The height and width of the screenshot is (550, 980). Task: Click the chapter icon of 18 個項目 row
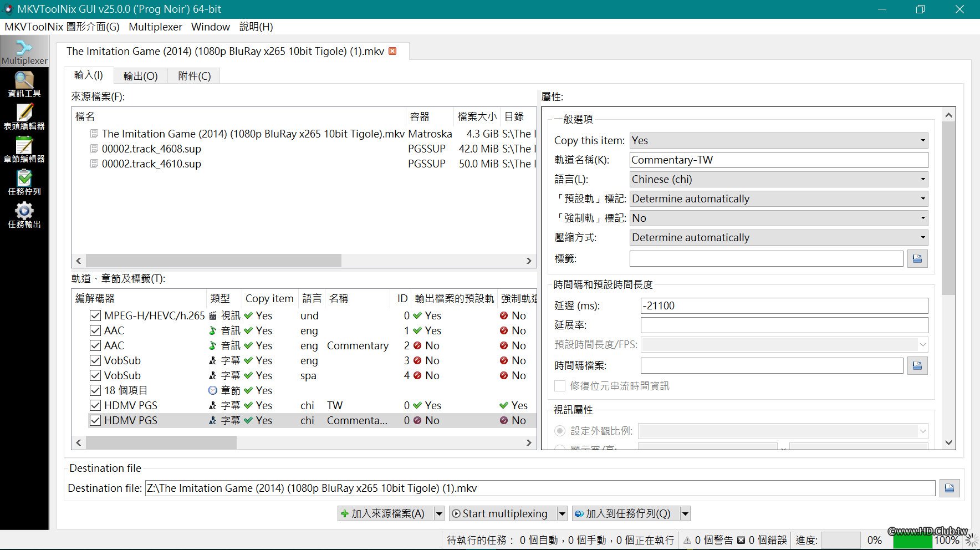(213, 390)
